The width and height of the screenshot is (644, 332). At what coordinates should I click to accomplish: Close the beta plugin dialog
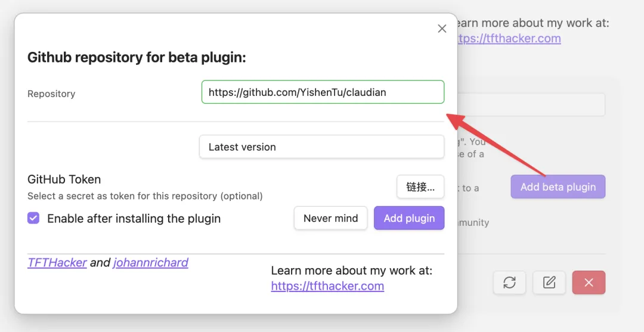click(442, 29)
